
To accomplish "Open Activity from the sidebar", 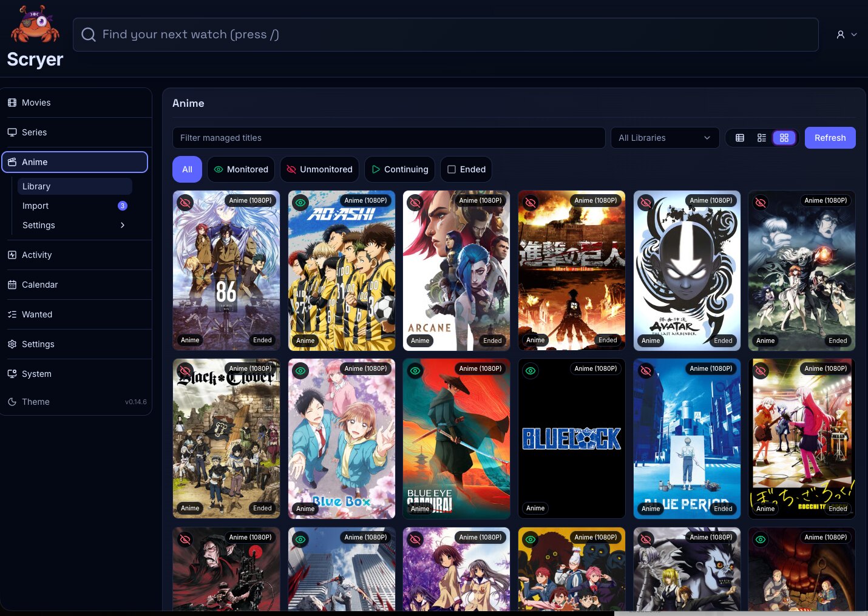I will [76, 255].
